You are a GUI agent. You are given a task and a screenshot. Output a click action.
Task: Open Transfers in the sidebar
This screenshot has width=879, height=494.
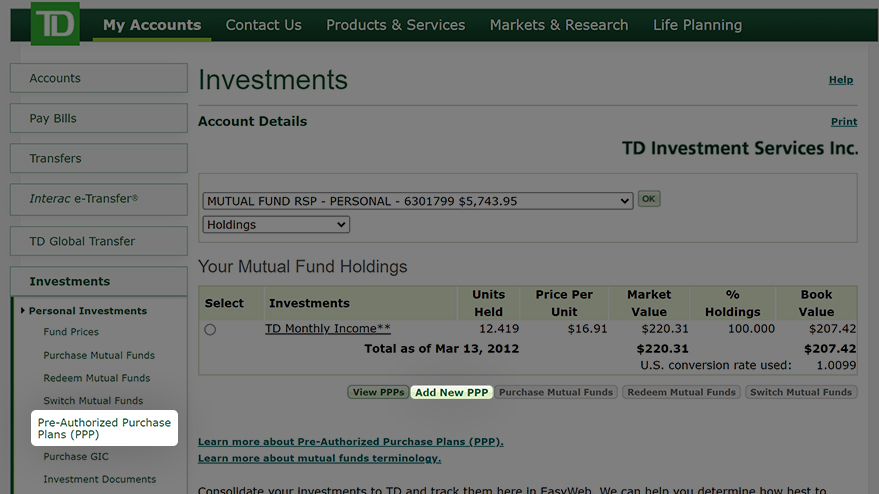click(x=99, y=158)
